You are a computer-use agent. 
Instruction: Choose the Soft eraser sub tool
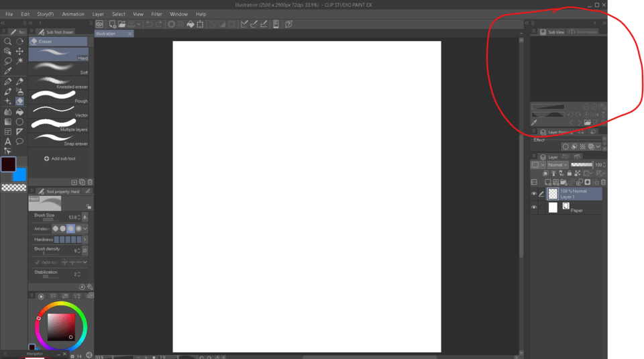pyautogui.click(x=58, y=68)
